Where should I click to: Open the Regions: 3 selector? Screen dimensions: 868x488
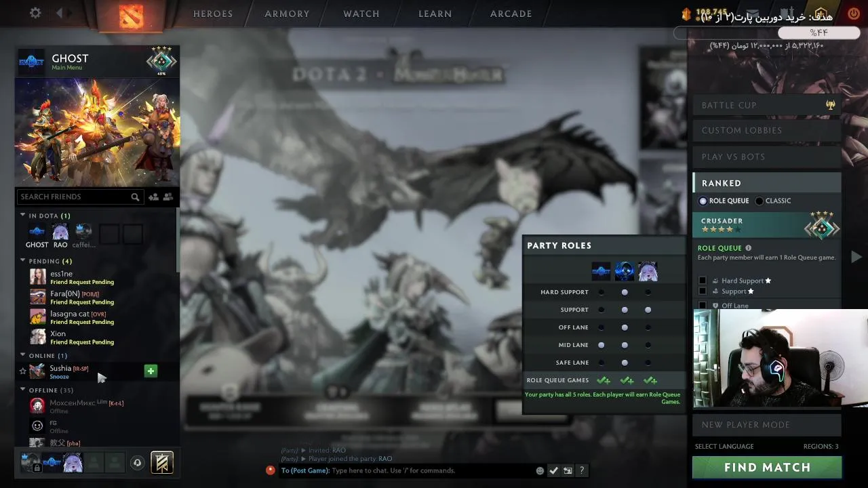[x=821, y=446]
